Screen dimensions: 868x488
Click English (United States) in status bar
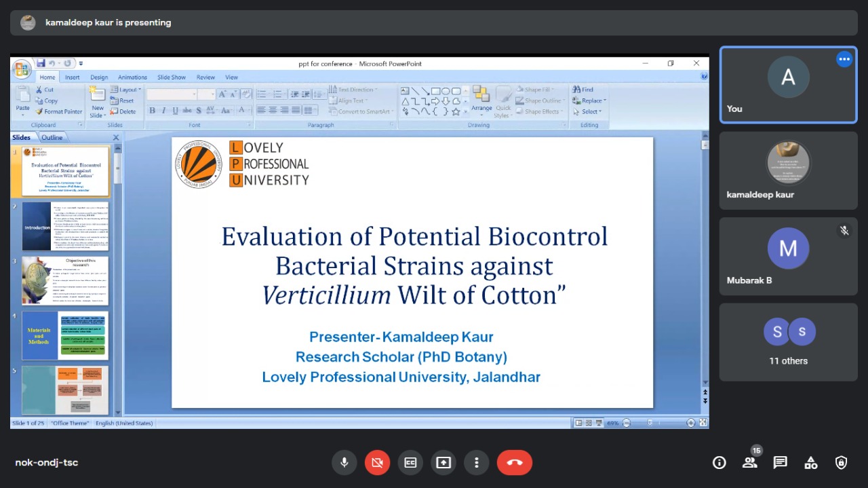pos(124,423)
